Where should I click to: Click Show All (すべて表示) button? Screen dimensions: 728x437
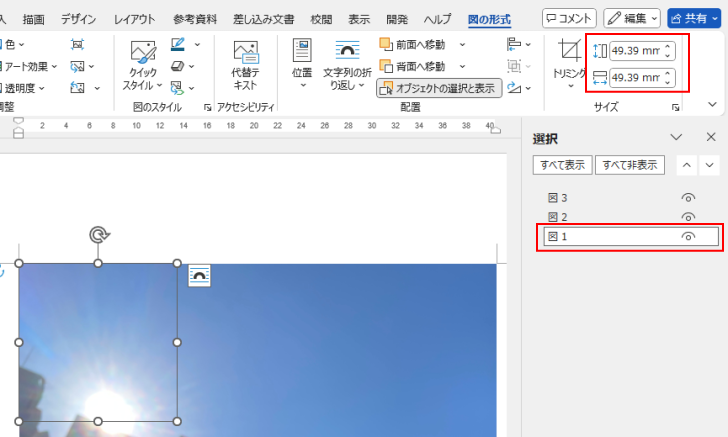[562, 165]
